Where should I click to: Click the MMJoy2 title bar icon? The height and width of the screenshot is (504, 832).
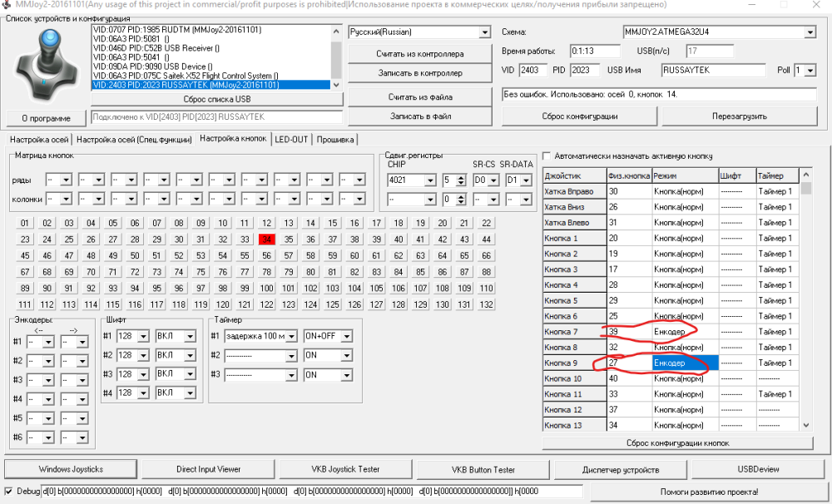[7, 5]
